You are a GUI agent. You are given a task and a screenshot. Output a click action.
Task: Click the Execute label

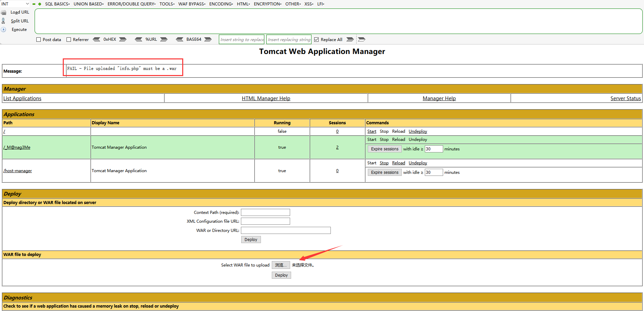coord(19,30)
